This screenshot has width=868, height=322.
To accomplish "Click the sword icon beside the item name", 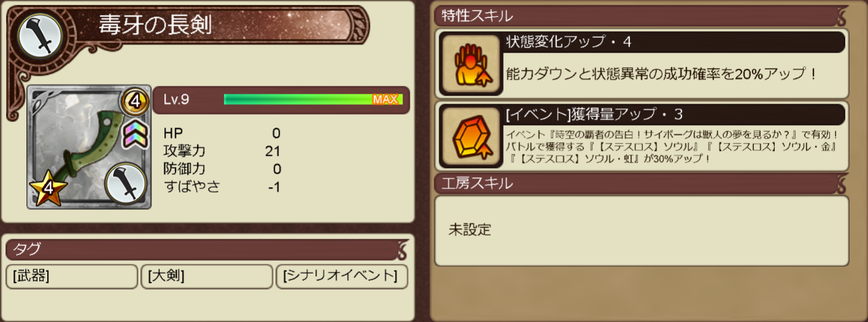I will click(x=40, y=36).
